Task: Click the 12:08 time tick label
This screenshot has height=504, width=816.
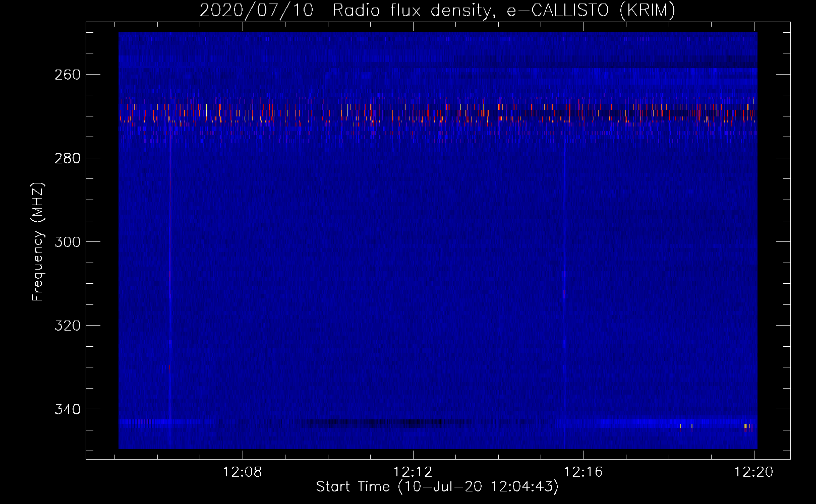Action: tap(243, 472)
